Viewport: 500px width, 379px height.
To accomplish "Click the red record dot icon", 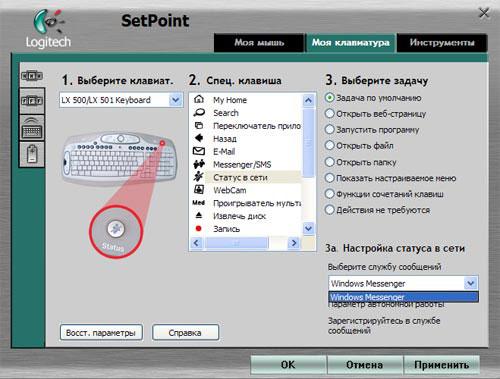I will (199, 228).
